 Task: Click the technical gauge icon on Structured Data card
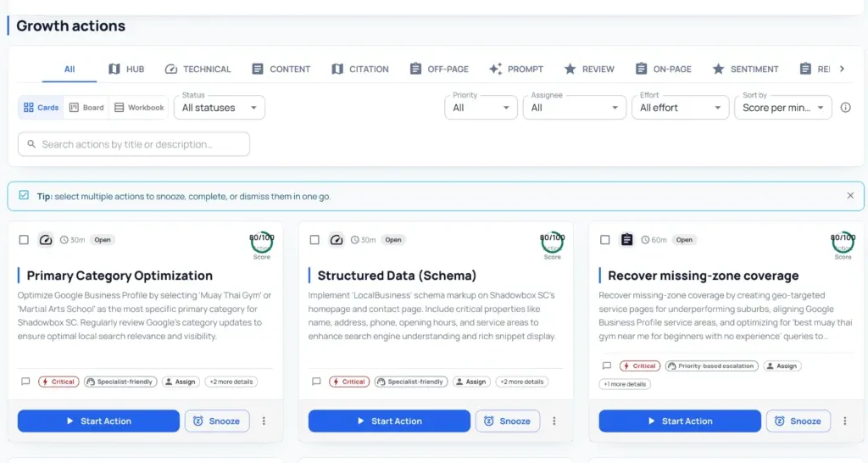(x=336, y=240)
